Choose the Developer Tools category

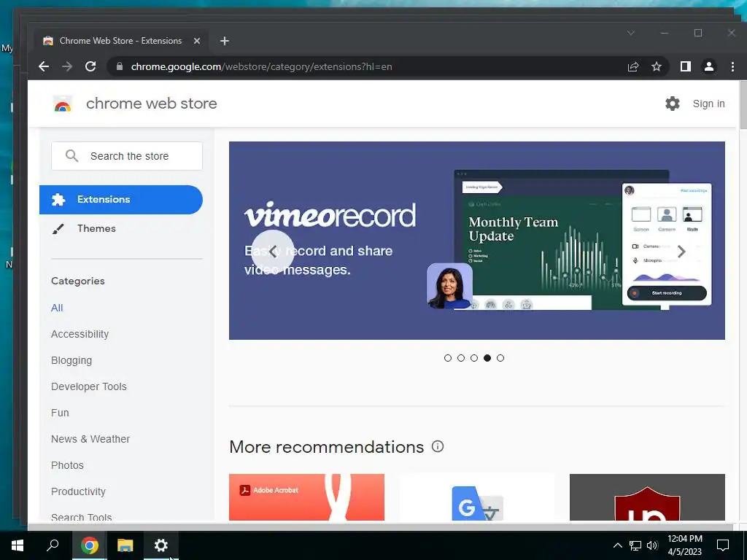[88, 386]
